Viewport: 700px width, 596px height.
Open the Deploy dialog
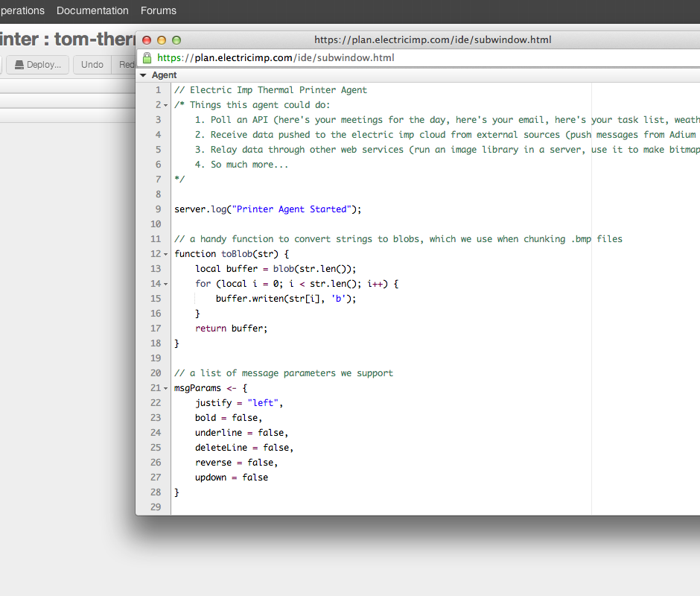tap(37, 64)
